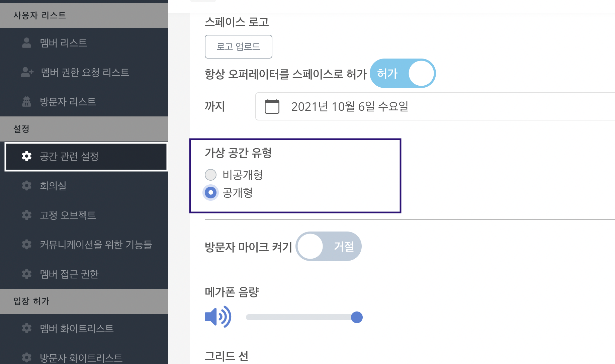Select the 비공개형 radio button
615x364 pixels.
(210, 175)
